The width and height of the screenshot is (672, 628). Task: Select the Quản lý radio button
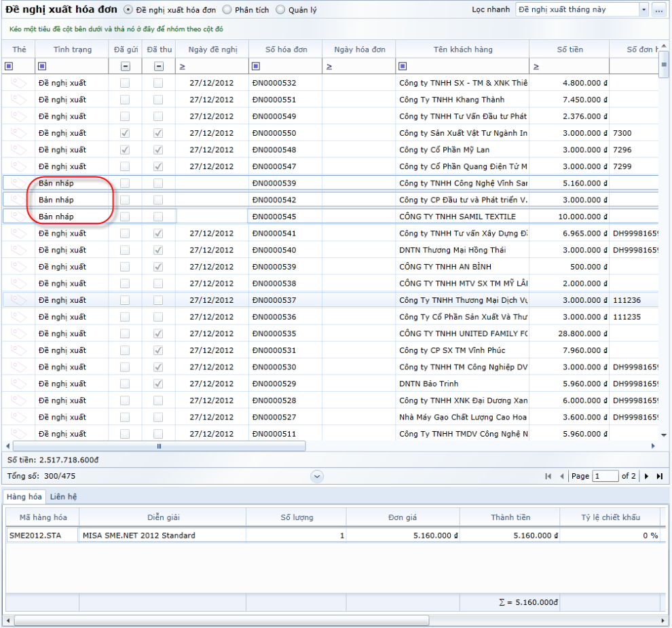[281, 10]
